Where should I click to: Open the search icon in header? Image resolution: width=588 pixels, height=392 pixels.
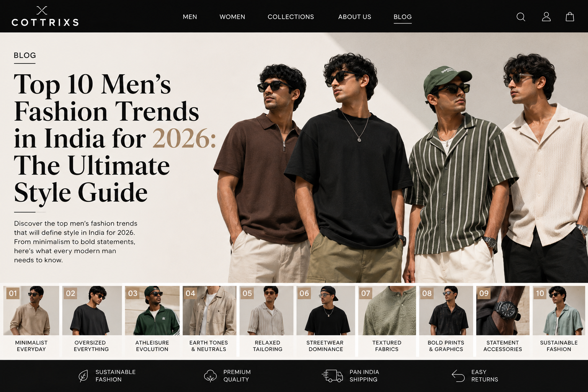coord(521,17)
